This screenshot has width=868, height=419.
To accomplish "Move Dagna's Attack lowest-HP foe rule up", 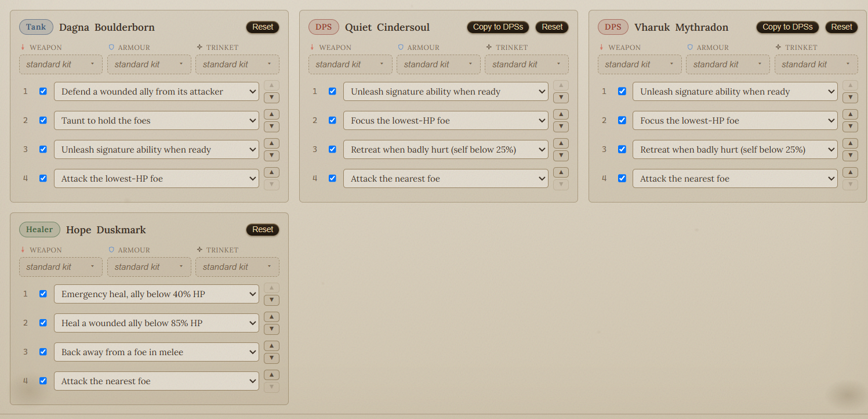I will coord(271,172).
